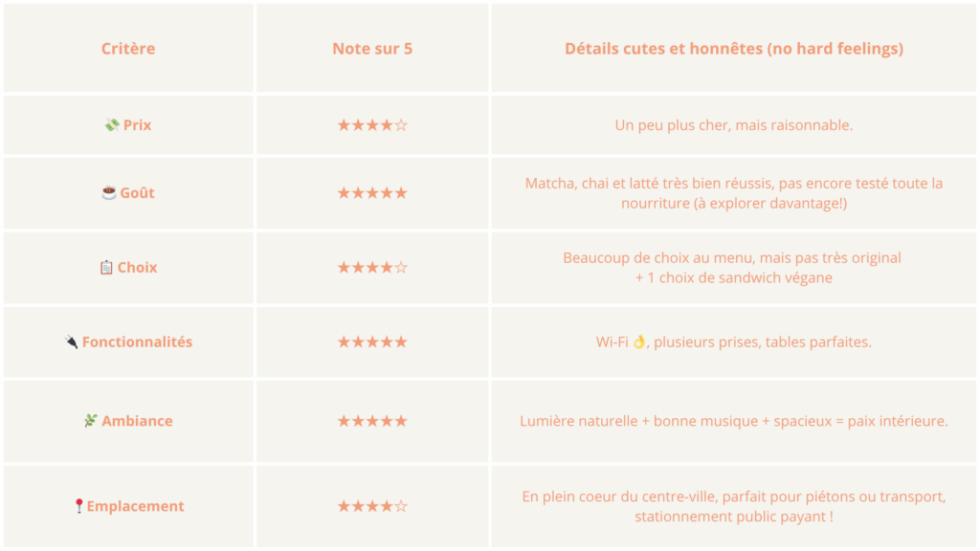
Task: Click the coffee cup icon beside Goût
Action: click(109, 192)
